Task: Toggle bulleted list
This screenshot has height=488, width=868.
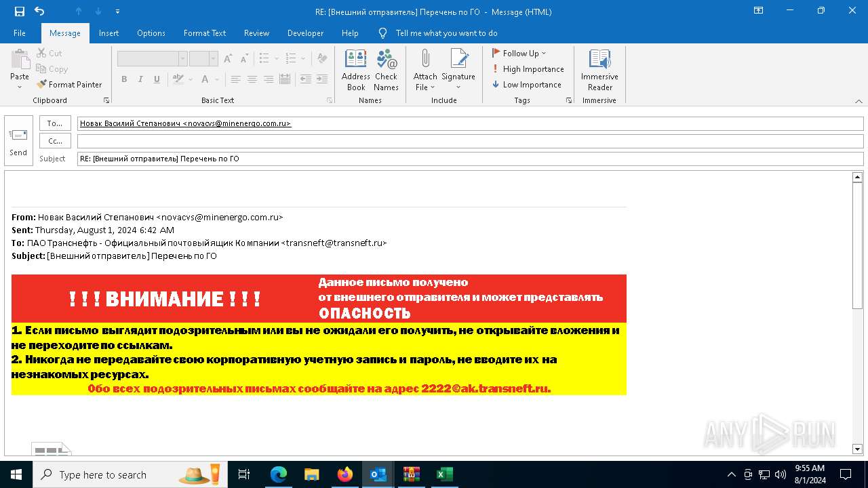Action: point(264,59)
